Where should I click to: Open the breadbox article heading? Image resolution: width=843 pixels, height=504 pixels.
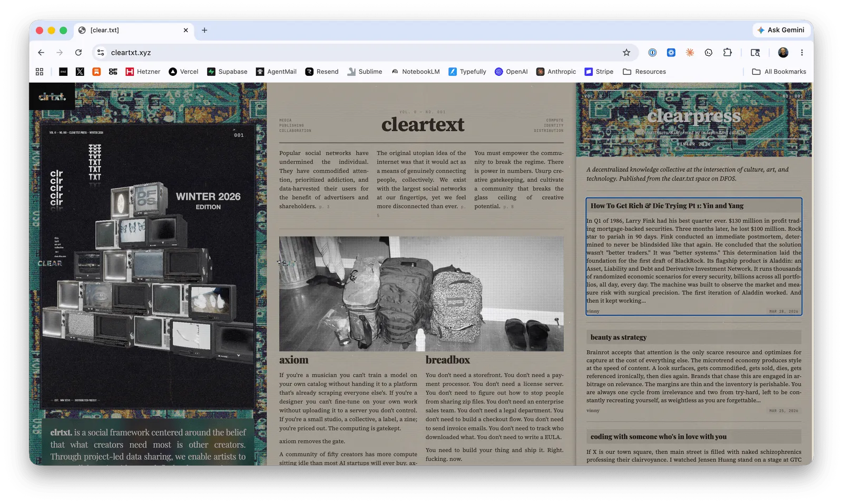(448, 360)
